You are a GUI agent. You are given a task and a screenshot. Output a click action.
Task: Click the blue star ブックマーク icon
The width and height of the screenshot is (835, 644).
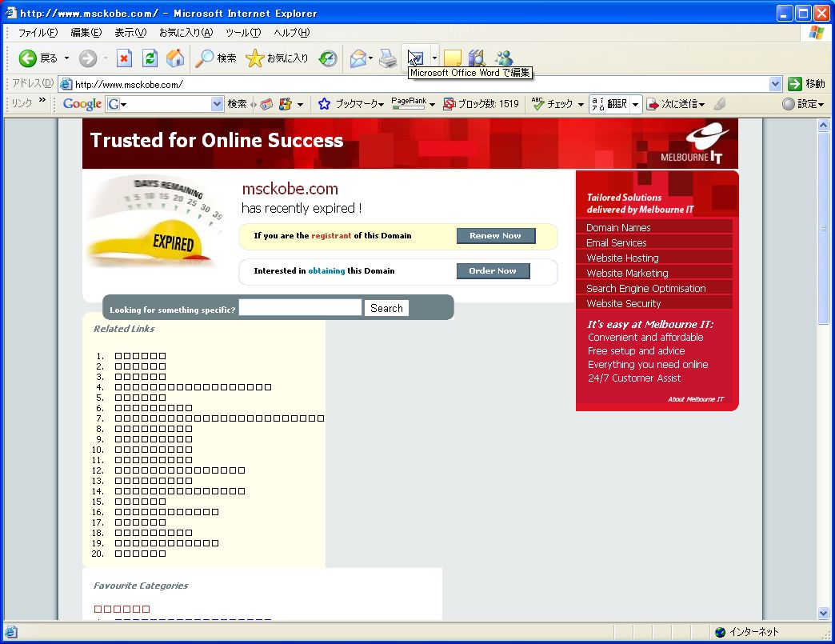[324, 104]
